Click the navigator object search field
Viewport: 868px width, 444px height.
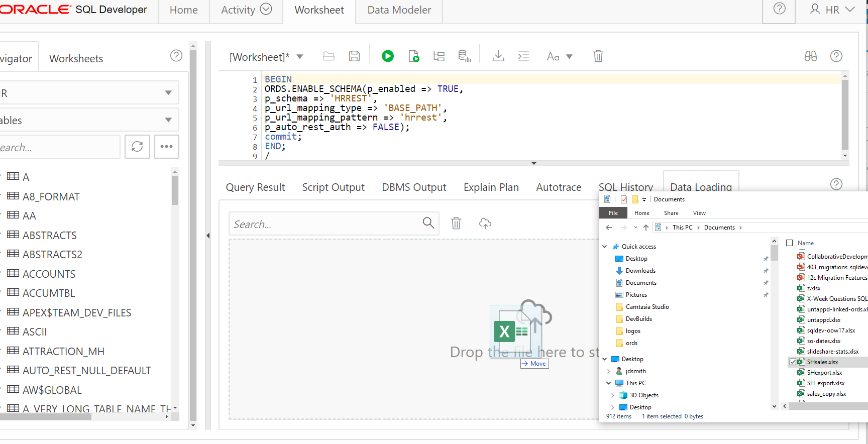(x=59, y=147)
